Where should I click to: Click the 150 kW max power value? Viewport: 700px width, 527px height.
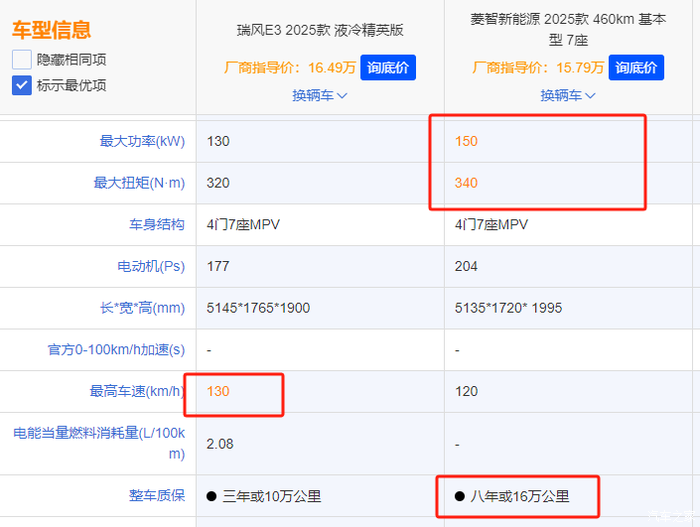(x=466, y=141)
